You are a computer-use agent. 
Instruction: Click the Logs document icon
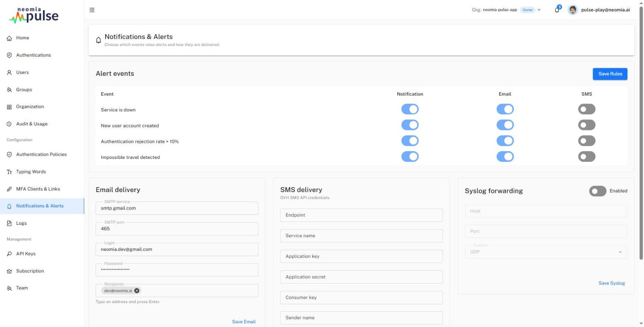(9, 224)
